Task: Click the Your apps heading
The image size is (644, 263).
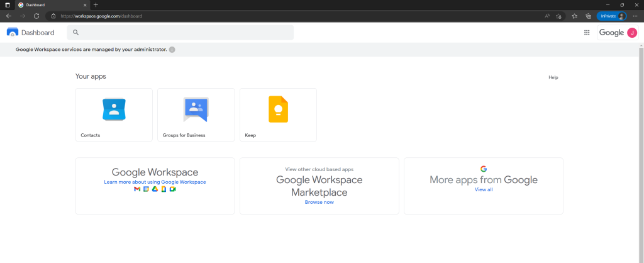Action: pos(91,76)
